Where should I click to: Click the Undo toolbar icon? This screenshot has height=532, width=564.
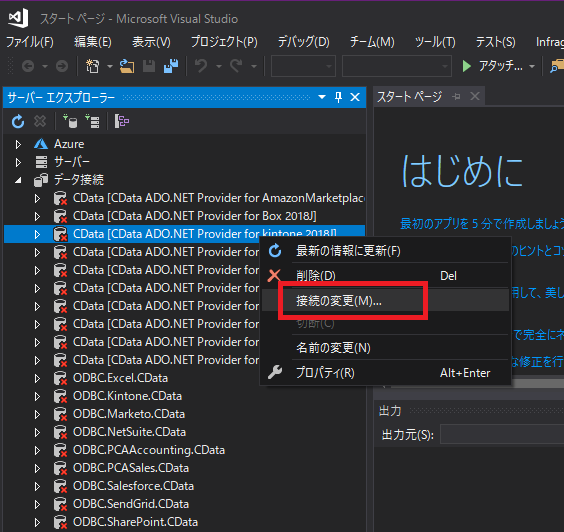point(201,66)
